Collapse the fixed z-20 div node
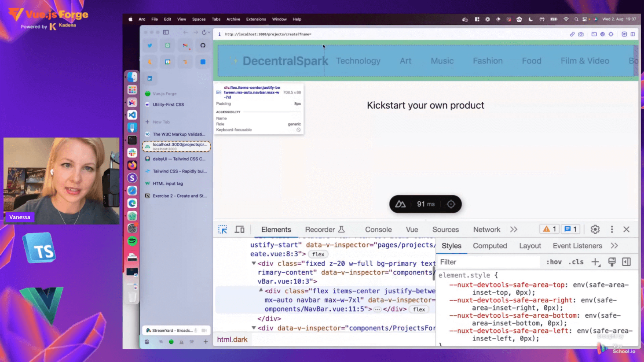 [254, 263]
